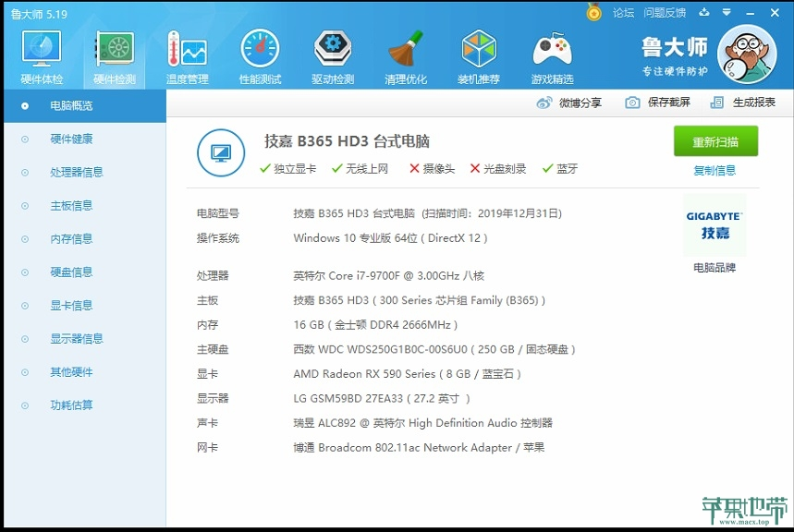Click the title 技嘉 B365 HD3 台式电脑
Viewport: 794px width, 532px height.
pyautogui.click(x=347, y=141)
